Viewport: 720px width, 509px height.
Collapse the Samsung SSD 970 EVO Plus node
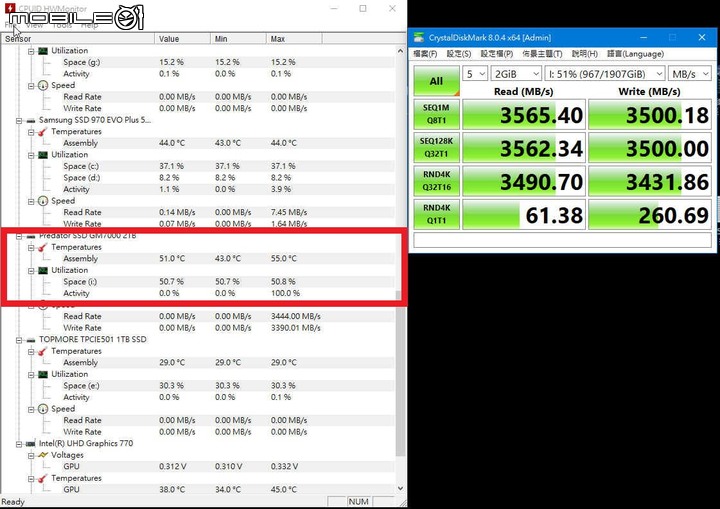coord(19,121)
